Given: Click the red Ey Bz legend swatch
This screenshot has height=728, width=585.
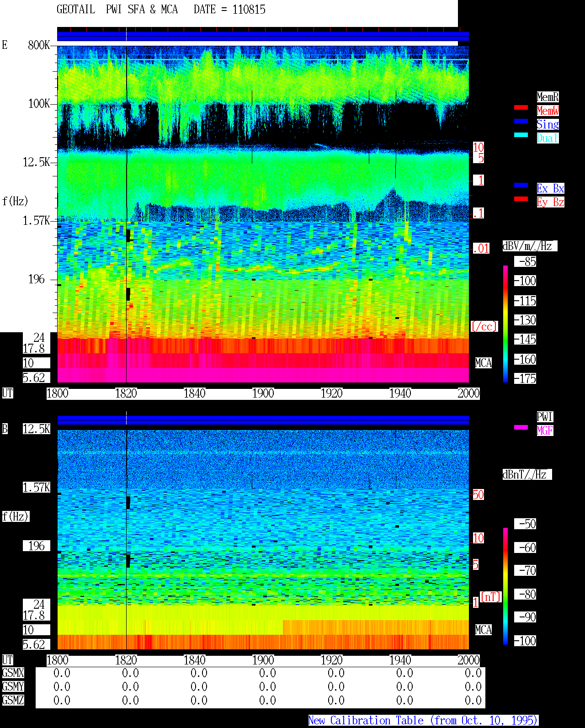Looking at the screenshot, I should [x=521, y=199].
